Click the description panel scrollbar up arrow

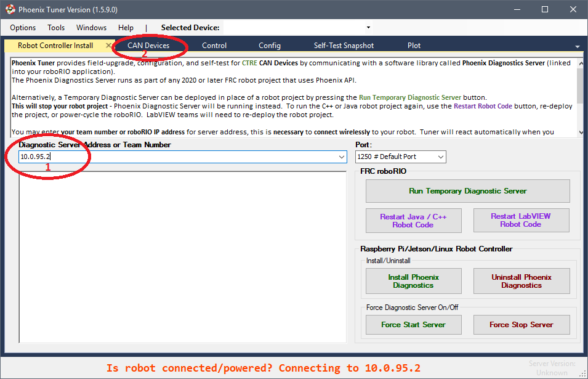pyautogui.click(x=581, y=63)
